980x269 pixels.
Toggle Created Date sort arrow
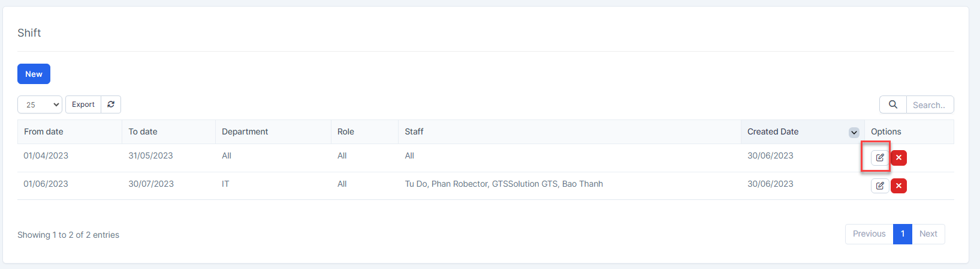(x=854, y=132)
